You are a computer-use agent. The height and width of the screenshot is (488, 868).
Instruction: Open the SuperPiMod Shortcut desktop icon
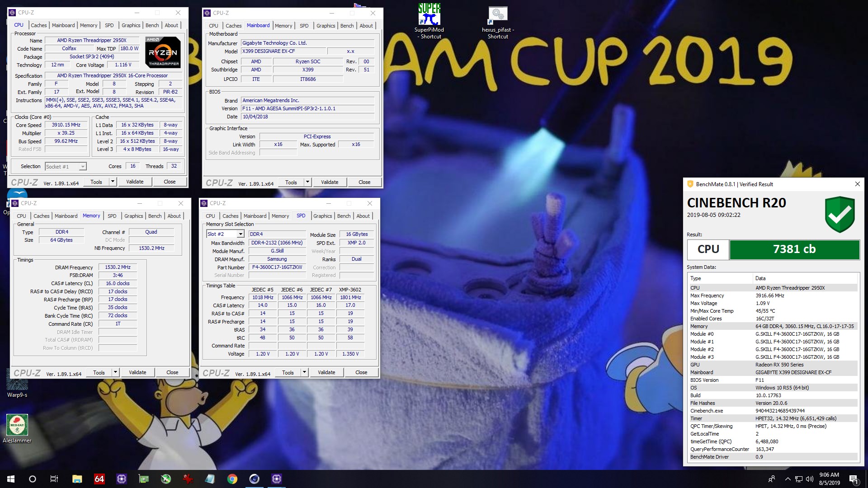click(429, 21)
